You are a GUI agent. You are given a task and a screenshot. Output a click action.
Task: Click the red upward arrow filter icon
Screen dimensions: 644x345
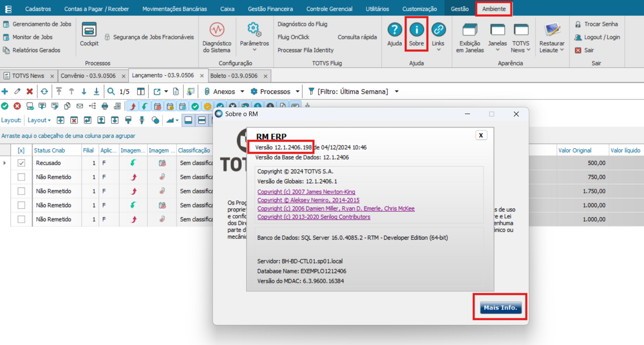point(133,106)
